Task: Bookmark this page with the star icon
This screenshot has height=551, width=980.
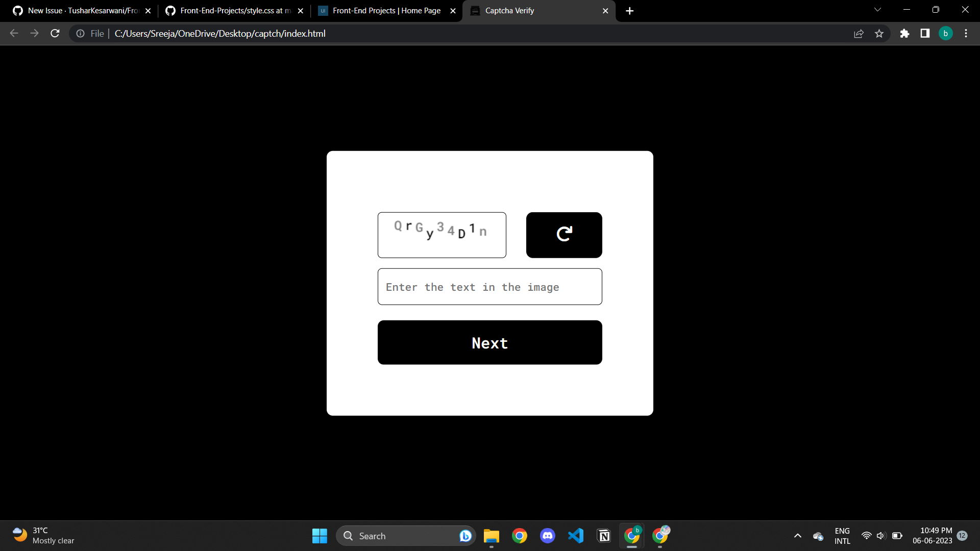Action: click(x=879, y=33)
